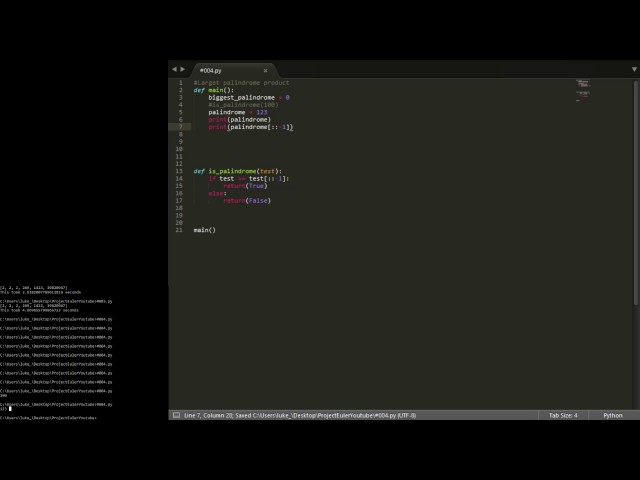
Task: Click the print(palindrome[::-1]) line
Action: pos(251,127)
